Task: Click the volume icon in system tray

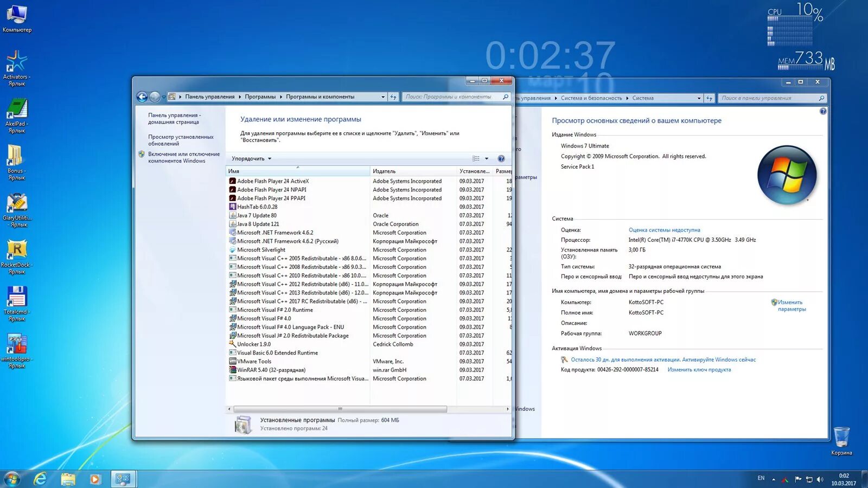Action: click(x=820, y=479)
